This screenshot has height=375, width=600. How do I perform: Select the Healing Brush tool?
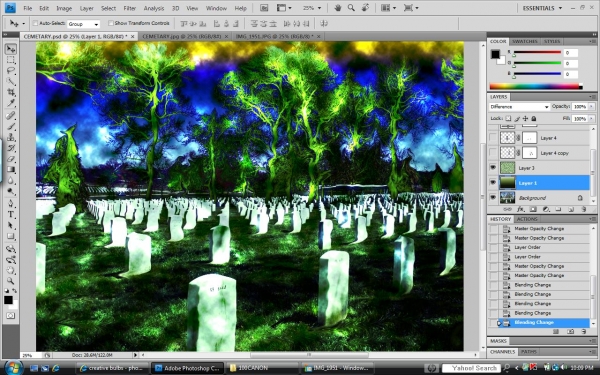(11, 115)
